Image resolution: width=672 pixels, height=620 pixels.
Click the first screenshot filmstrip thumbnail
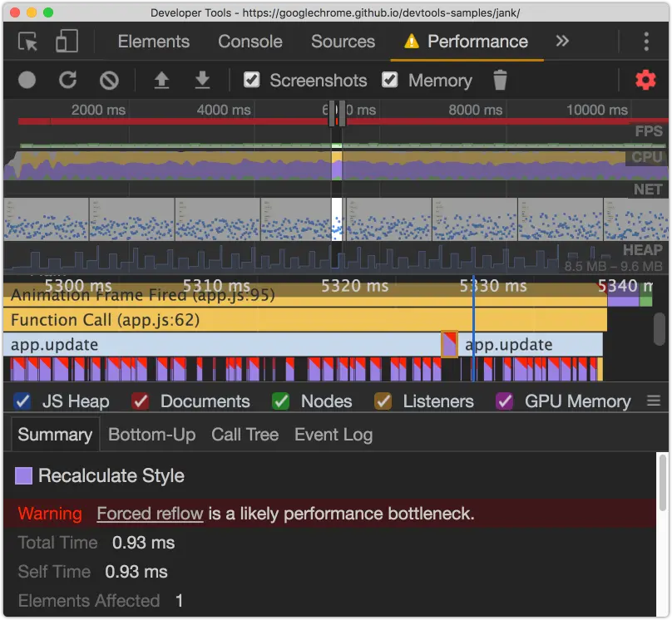pyautogui.click(x=46, y=219)
